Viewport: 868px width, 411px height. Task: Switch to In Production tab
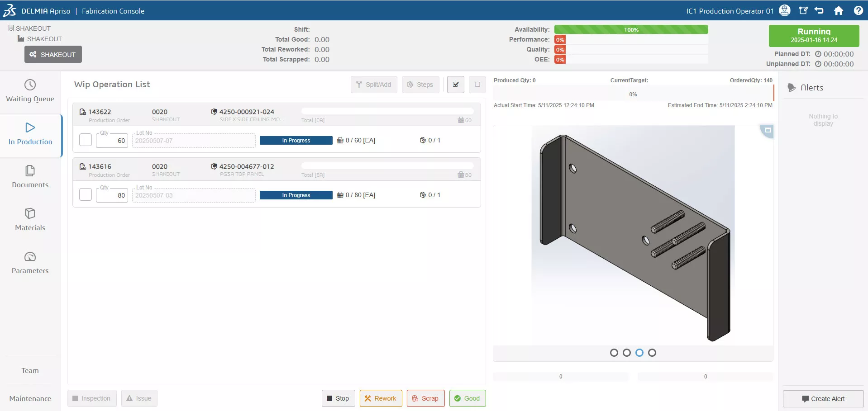coord(30,135)
